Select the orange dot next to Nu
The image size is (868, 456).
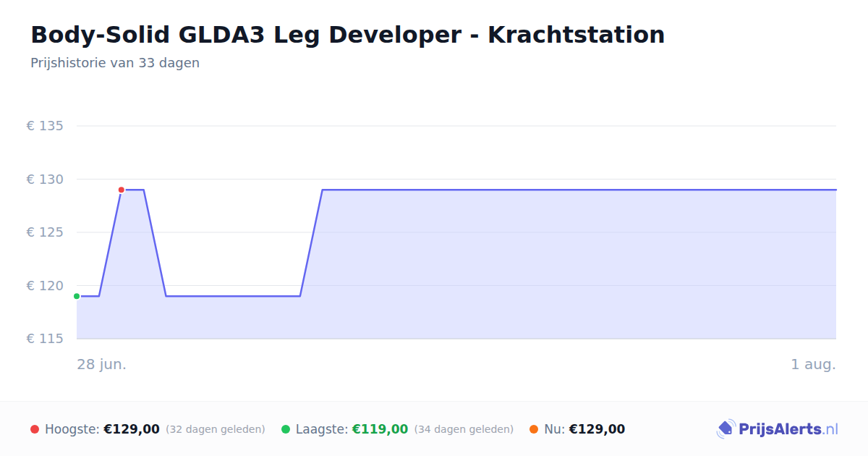click(x=534, y=429)
